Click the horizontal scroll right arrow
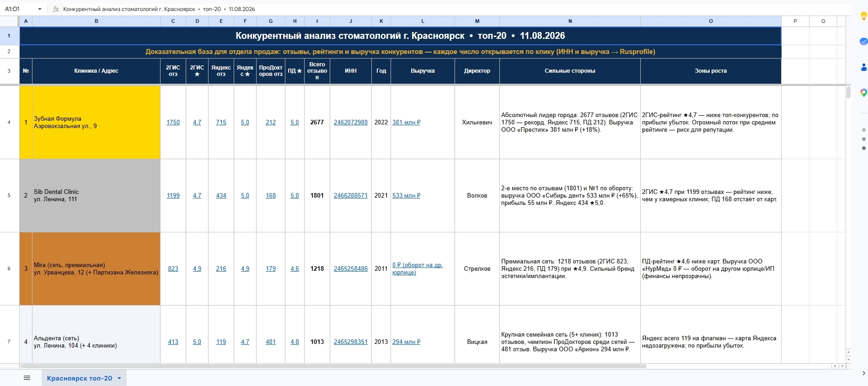Image resolution: width=868 pixels, height=386 pixels. coord(842,366)
